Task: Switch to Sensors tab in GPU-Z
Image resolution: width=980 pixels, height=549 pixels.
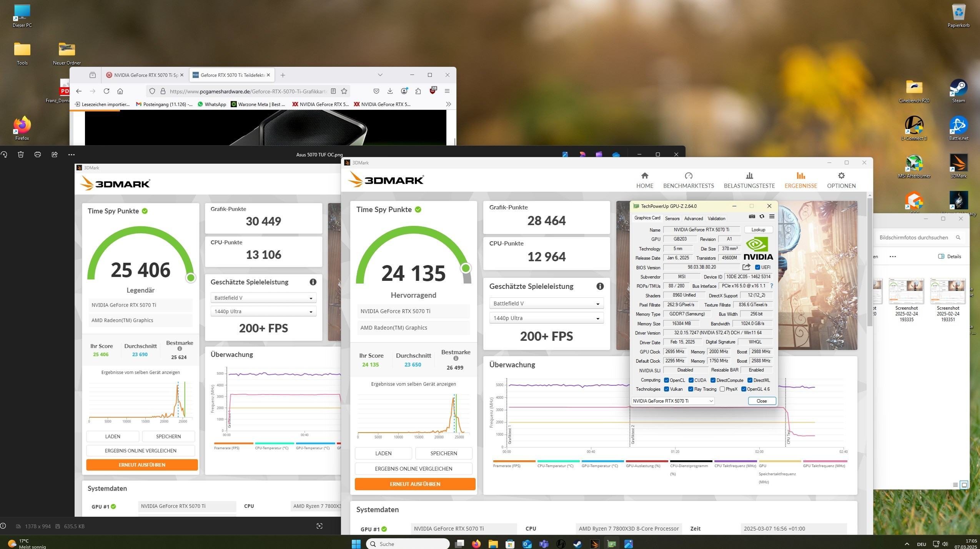Action: point(672,219)
